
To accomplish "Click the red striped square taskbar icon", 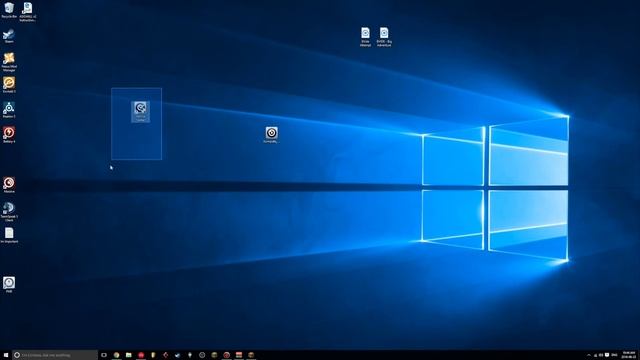I will 239,355.
